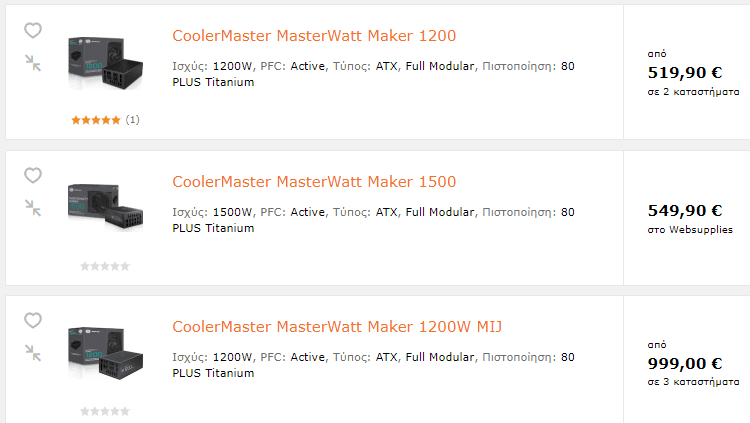The image size is (750, 423).
Task: Toggle heart favorite for MasterWatt Maker 1200W MIJ
Action: coord(33,320)
